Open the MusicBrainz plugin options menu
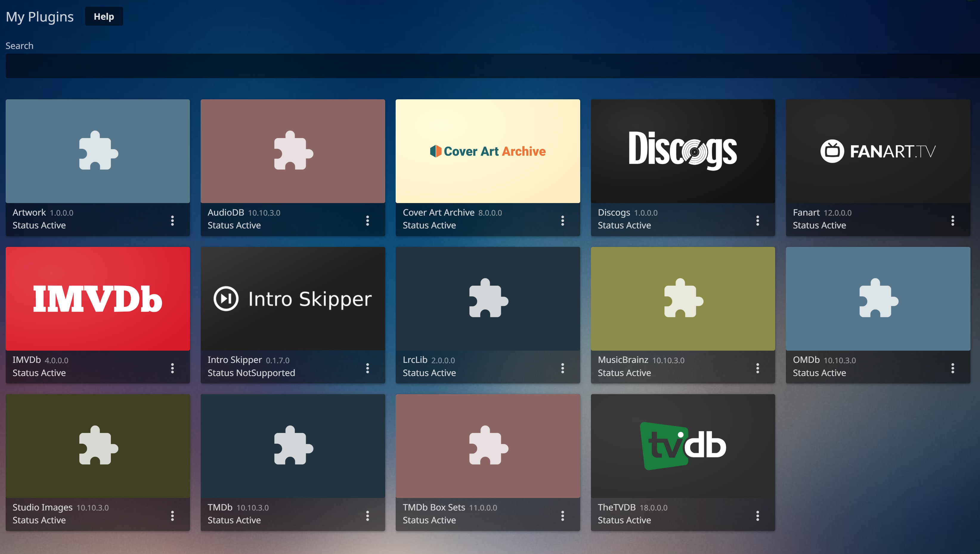Image resolution: width=980 pixels, height=554 pixels. [x=758, y=368]
